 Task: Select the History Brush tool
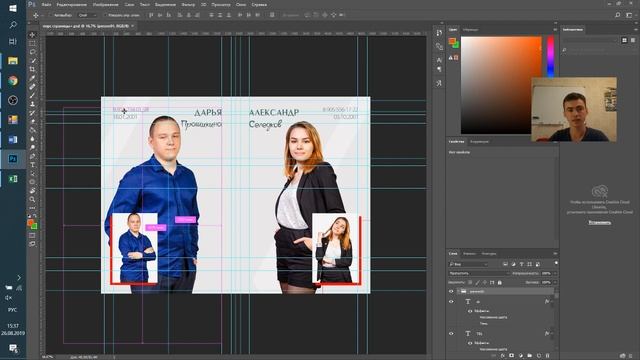(x=32, y=113)
